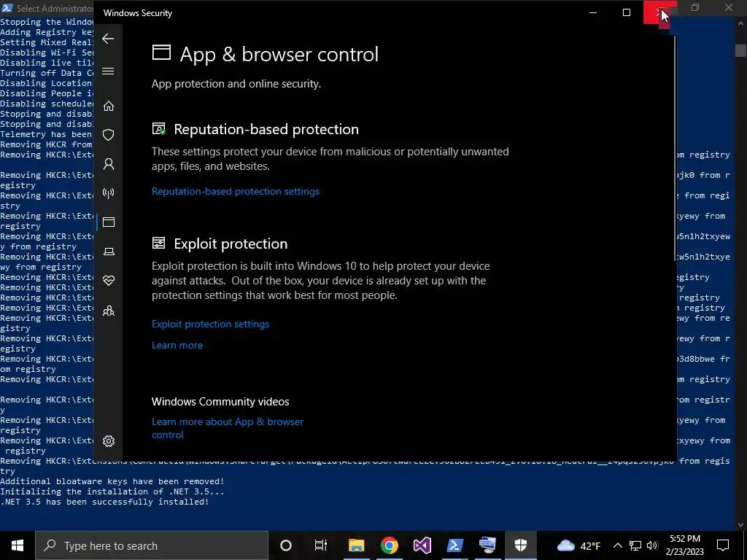
Task: Open network status tray icon
Action: coord(635,545)
